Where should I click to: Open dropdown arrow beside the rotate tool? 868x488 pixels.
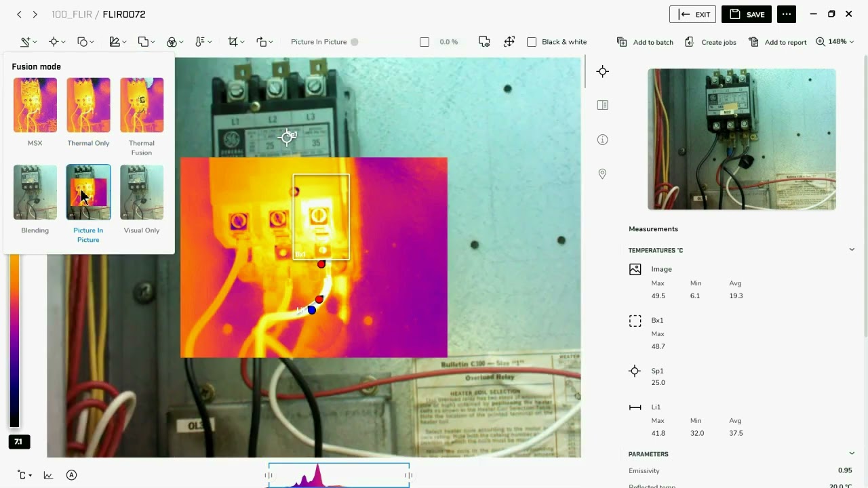tap(271, 42)
